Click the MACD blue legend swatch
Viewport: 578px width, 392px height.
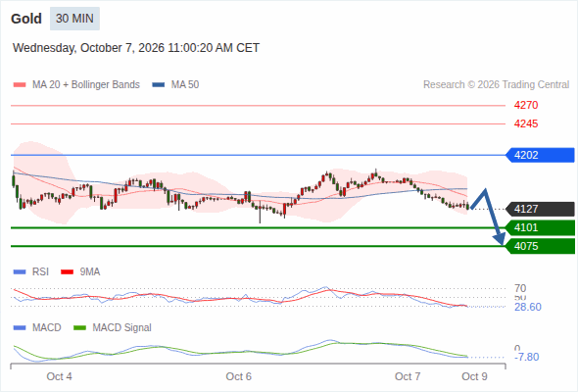point(20,327)
